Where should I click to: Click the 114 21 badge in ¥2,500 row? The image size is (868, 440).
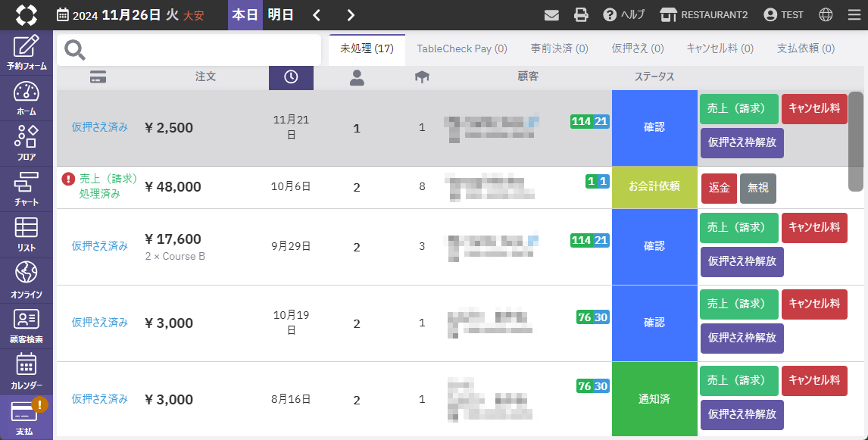tap(589, 121)
